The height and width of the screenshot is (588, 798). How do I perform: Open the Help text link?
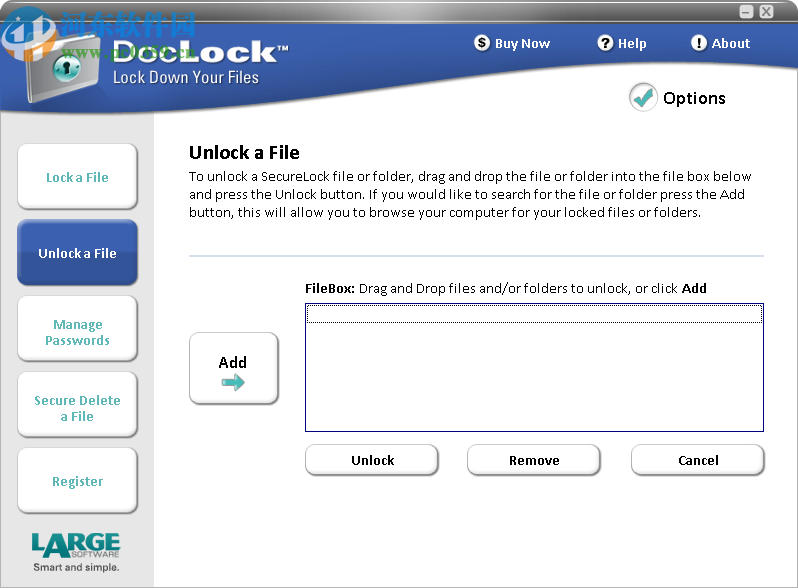click(x=632, y=44)
